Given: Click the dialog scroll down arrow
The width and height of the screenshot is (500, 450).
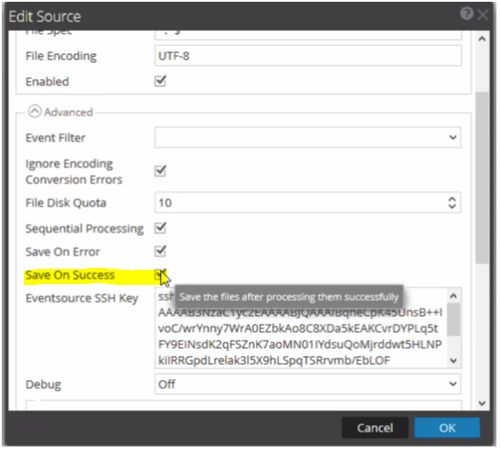Looking at the screenshot, I should click(482, 403).
